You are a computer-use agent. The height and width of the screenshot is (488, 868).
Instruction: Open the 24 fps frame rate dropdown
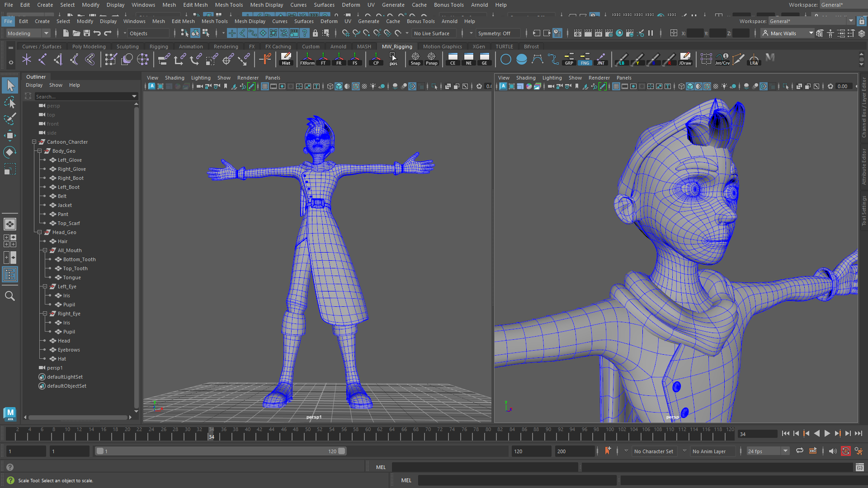[x=767, y=451]
